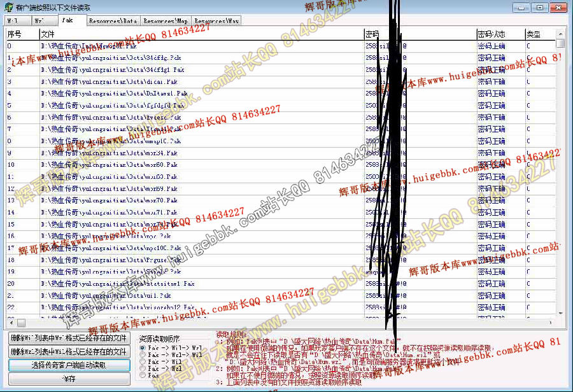Click the horizontal scrollbar's right arrow
The width and height of the screenshot is (573, 392).
pos(551,323)
